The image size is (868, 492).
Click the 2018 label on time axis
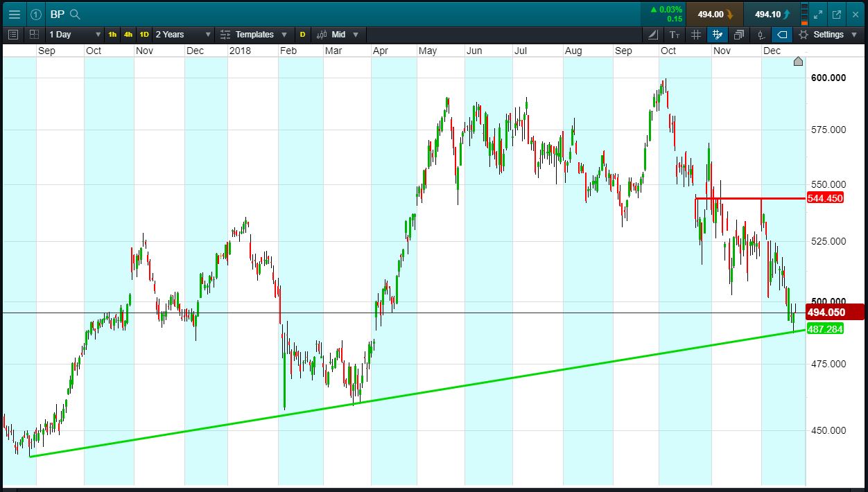click(241, 51)
